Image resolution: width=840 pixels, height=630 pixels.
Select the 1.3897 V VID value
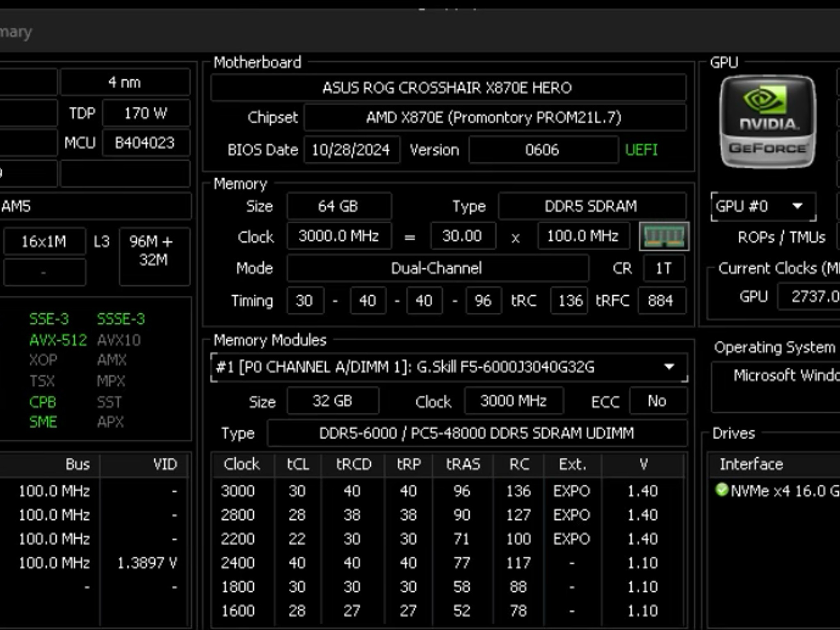coord(147,563)
